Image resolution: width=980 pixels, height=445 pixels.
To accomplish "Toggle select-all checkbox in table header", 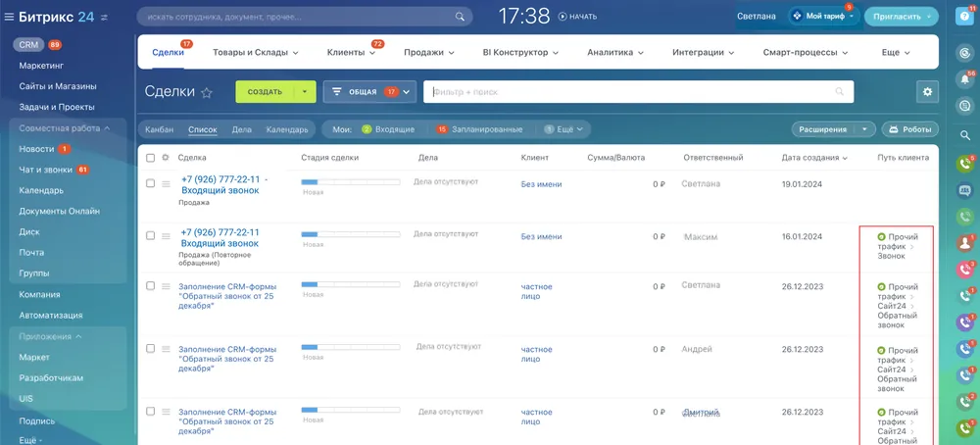I will click(150, 158).
